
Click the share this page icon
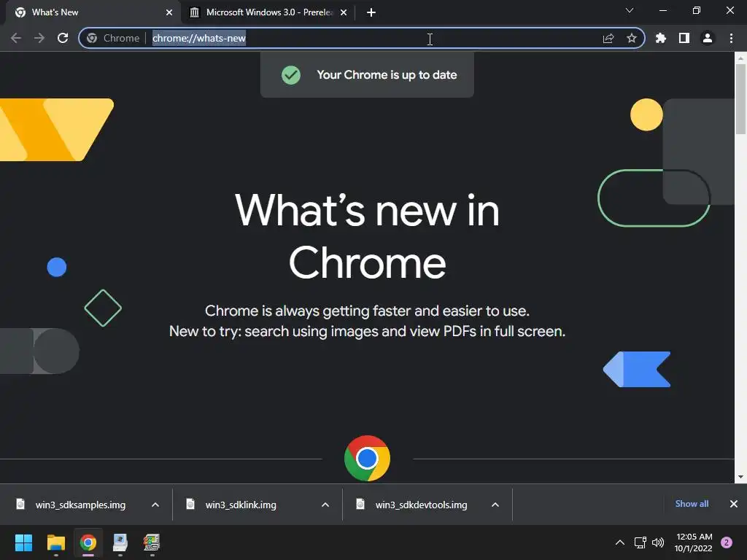point(608,38)
